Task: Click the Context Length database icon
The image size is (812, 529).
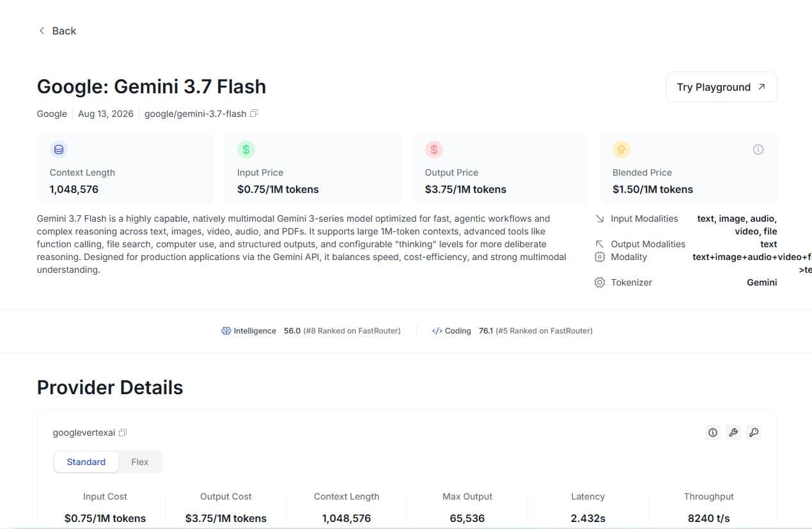Action: click(59, 149)
